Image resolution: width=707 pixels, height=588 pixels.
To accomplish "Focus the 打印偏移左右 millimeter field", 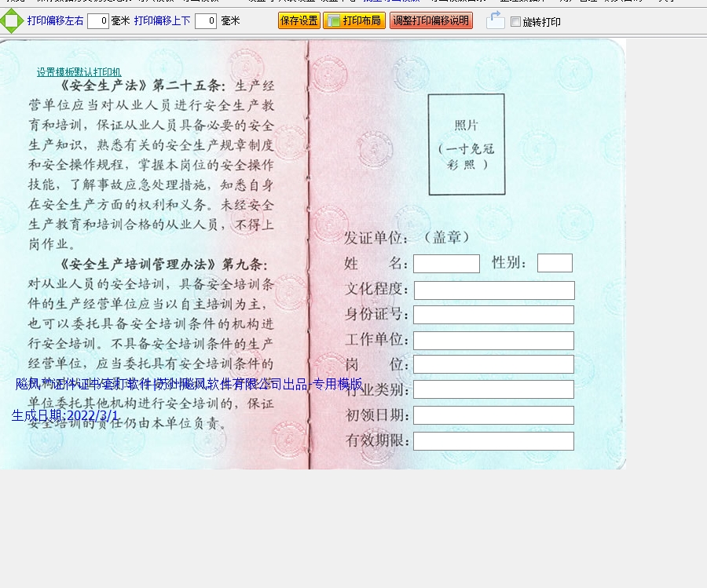I will click(x=98, y=21).
